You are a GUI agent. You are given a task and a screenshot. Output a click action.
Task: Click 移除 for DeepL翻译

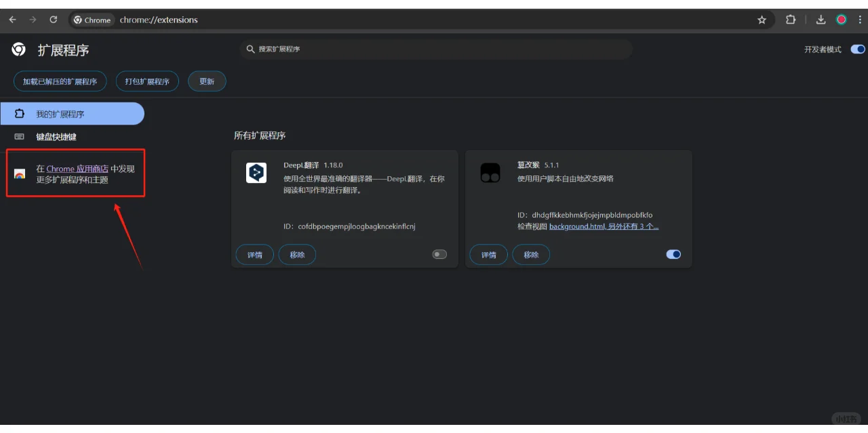(x=297, y=255)
